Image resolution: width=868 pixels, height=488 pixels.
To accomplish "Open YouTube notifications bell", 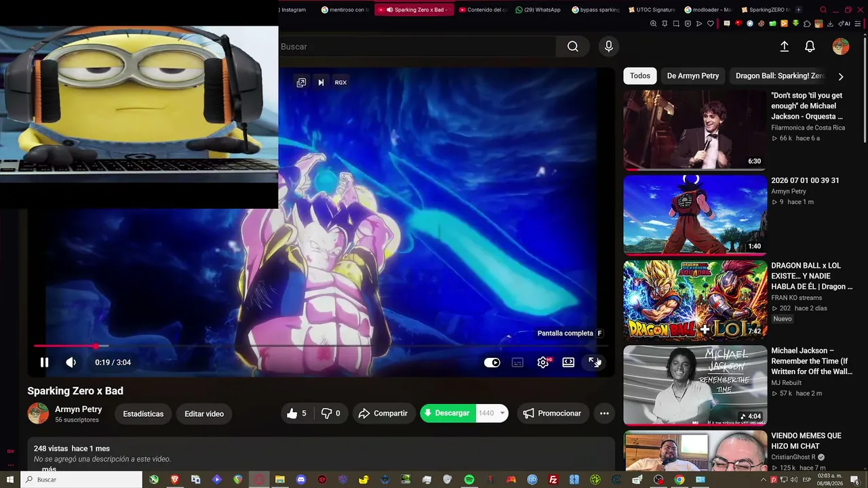I will pyautogui.click(x=810, y=47).
